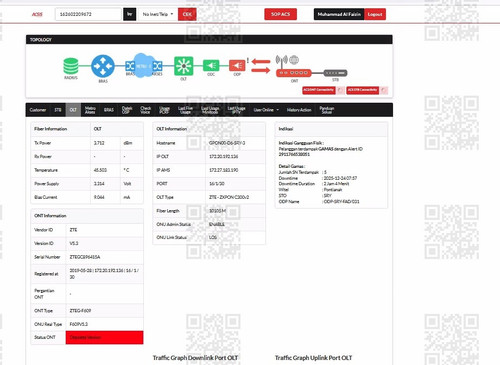Click the OLT Type value ZTE - ZXPON C300v2
500x365 pixels.
(229, 197)
